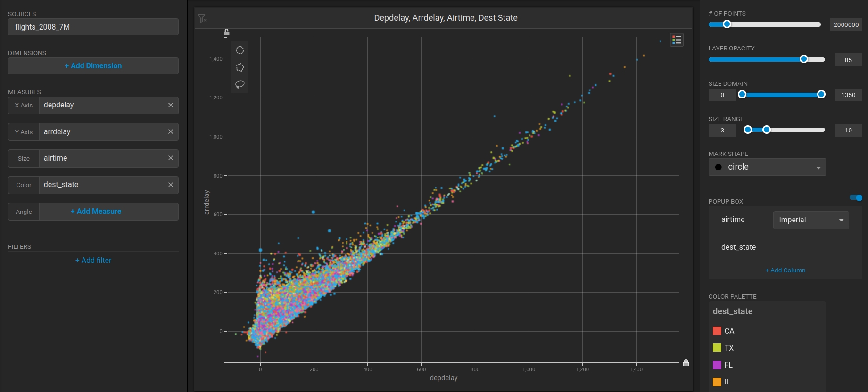Click the number of points input field
The image size is (868, 392).
pyautogui.click(x=846, y=24)
